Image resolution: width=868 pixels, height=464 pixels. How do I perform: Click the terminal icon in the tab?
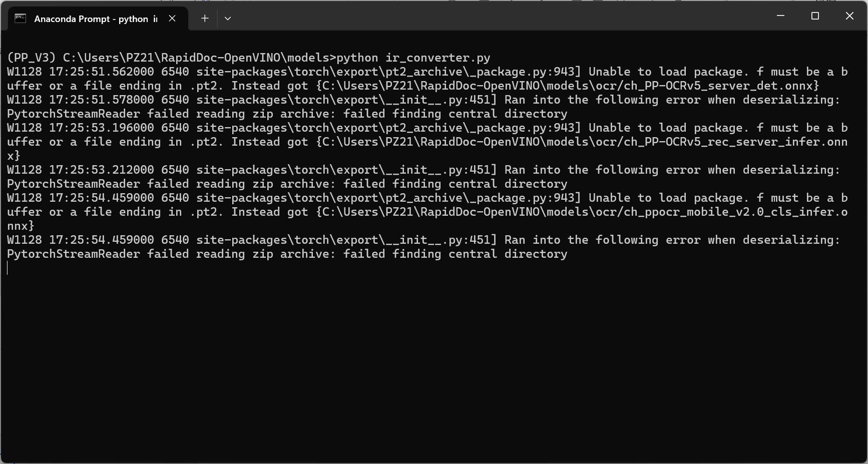pyautogui.click(x=20, y=19)
